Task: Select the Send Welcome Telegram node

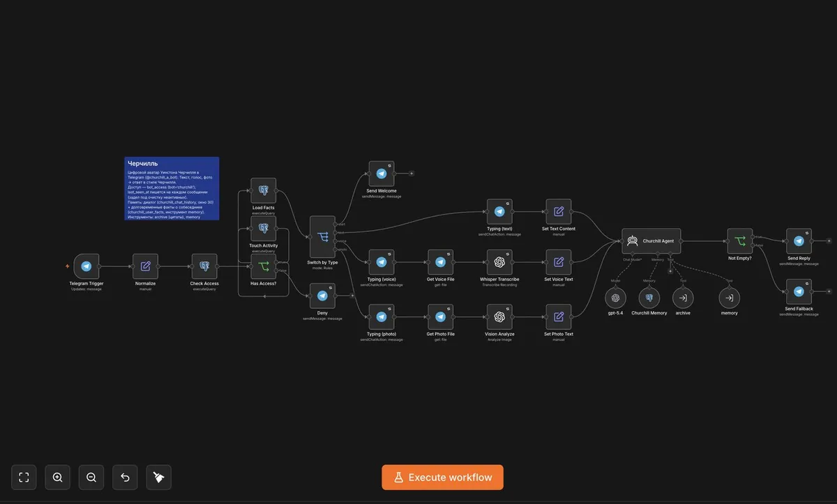Action: tap(382, 174)
